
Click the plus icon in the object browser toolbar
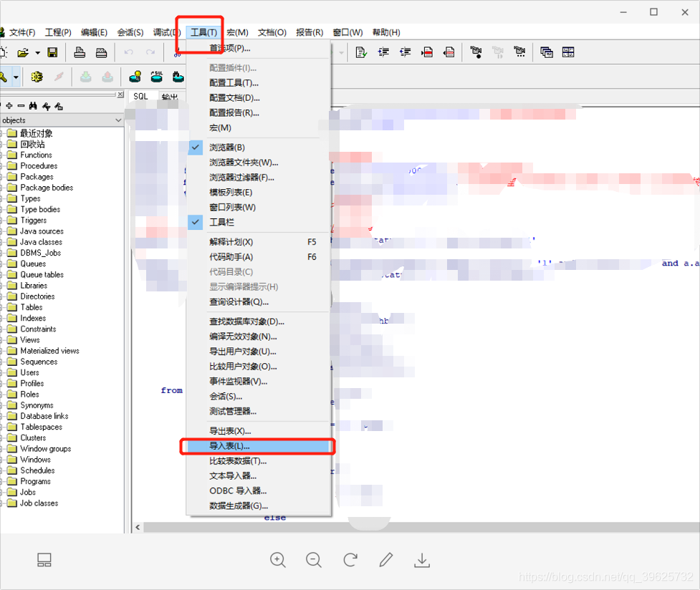click(9, 106)
